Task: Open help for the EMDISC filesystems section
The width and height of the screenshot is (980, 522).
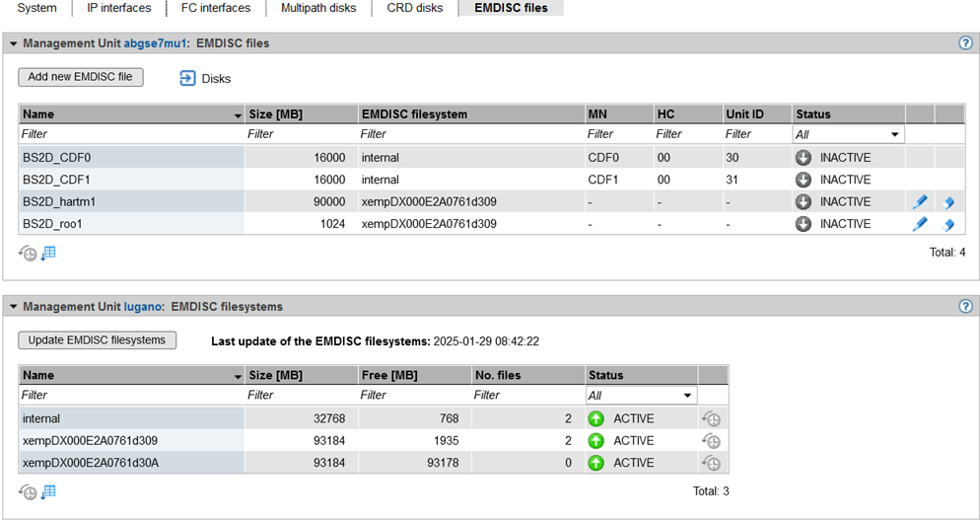Action: coord(965,307)
